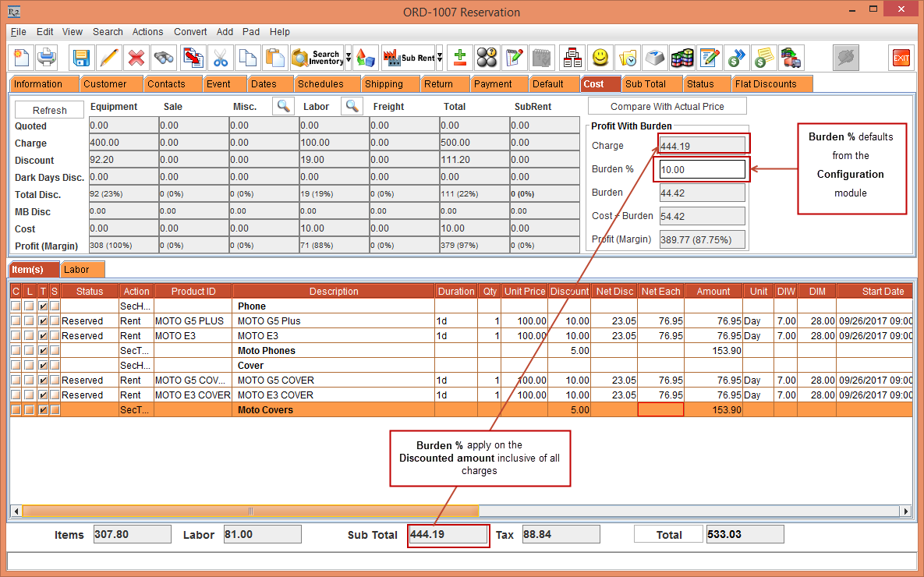Check the C checkbox for MOTO E3 row

click(16, 336)
